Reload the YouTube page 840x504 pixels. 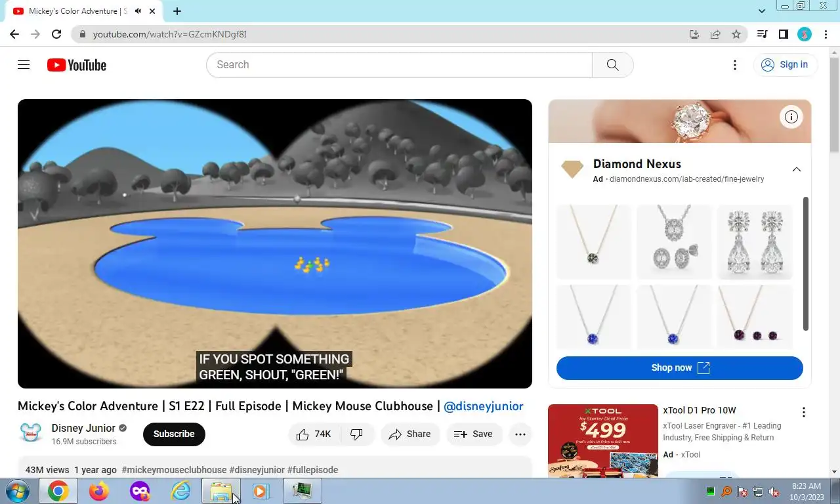tap(56, 34)
